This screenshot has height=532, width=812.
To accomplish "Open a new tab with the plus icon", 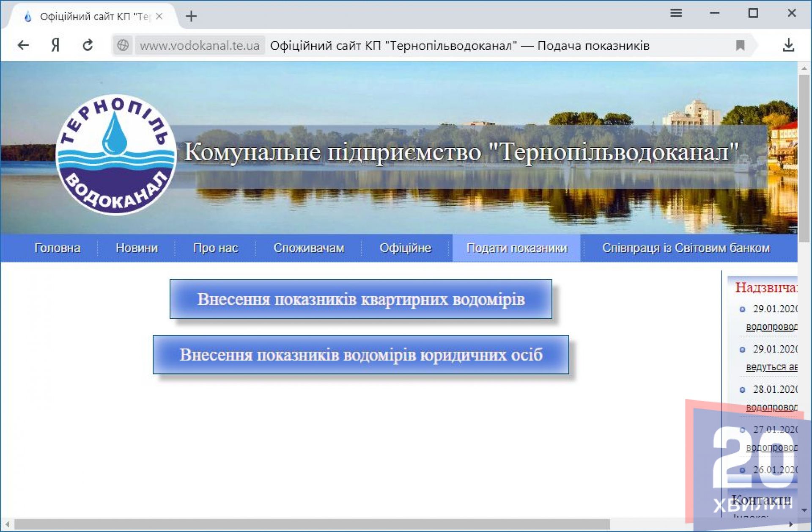I will pyautogui.click(x=191, y=16).
